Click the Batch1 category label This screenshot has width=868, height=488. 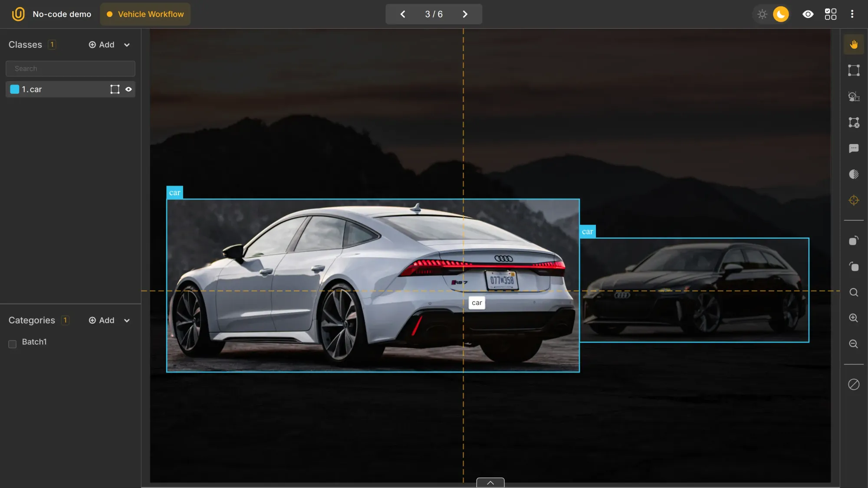tap(34, 342)
